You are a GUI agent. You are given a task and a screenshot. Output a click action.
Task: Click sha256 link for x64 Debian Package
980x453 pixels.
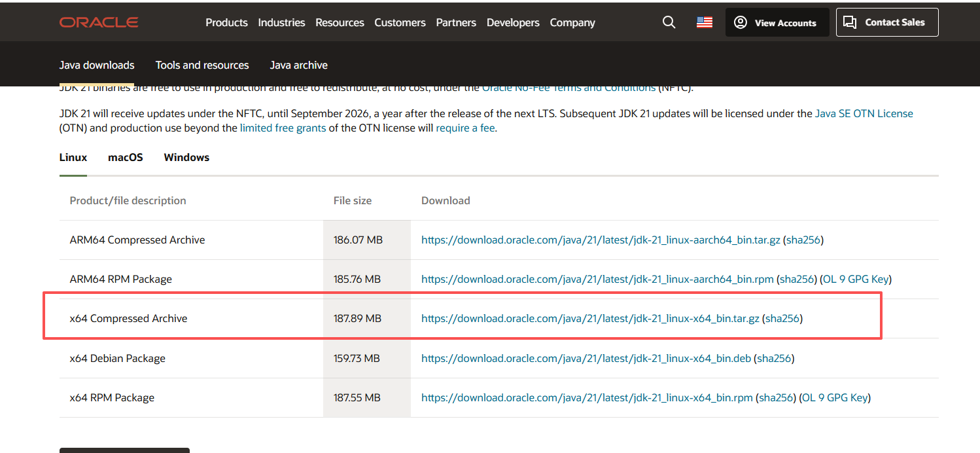775,359
